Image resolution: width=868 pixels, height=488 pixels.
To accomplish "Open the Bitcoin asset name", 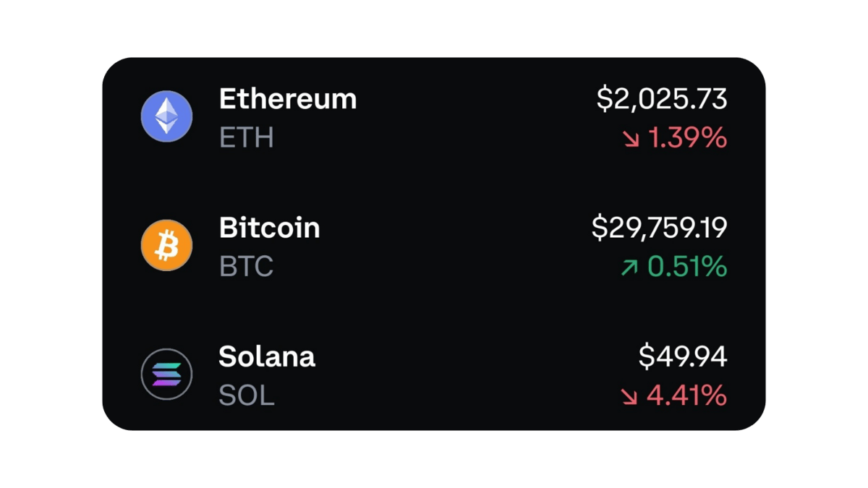I will [269, 228].
